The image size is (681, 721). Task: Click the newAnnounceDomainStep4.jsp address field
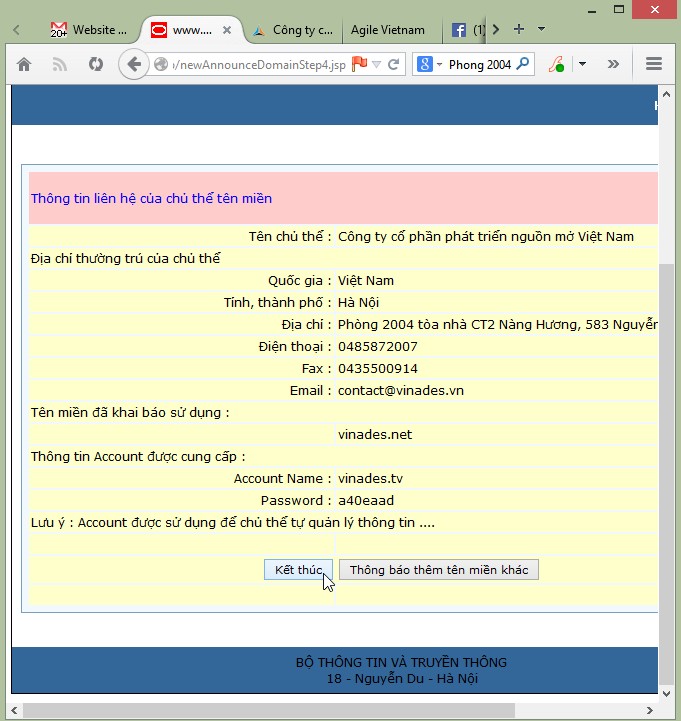click(259, 64)
